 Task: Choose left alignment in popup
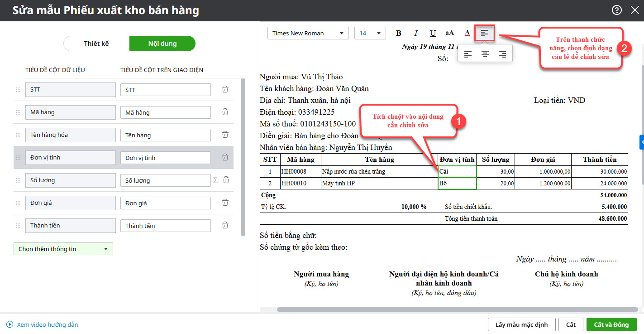[x=468, y=54]
